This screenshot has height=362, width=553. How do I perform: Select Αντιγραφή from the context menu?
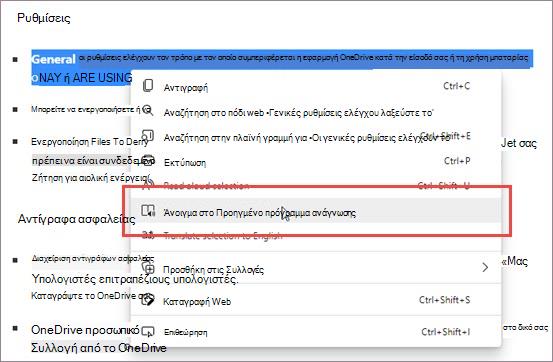(316, 86)
